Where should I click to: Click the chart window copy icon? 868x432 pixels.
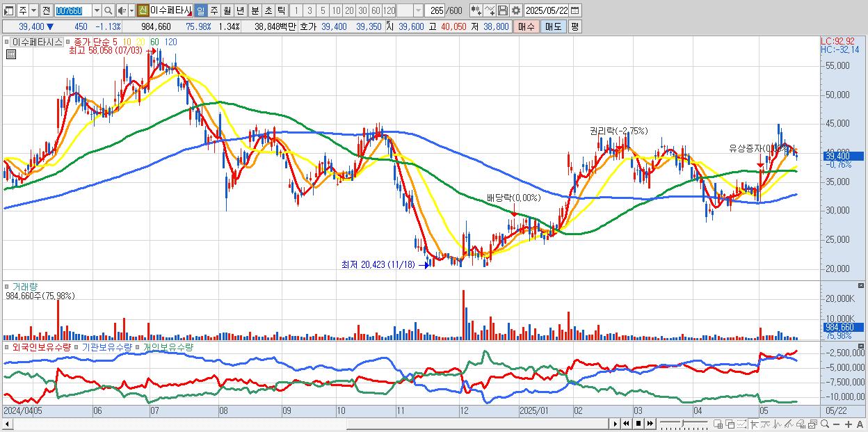pyautogui.click(x=812, y=424)
